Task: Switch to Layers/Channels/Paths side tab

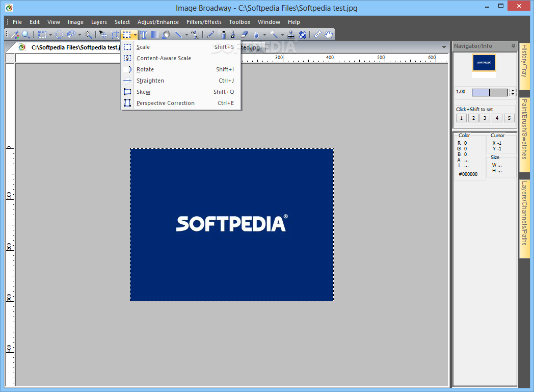Action: pos(524,218)
